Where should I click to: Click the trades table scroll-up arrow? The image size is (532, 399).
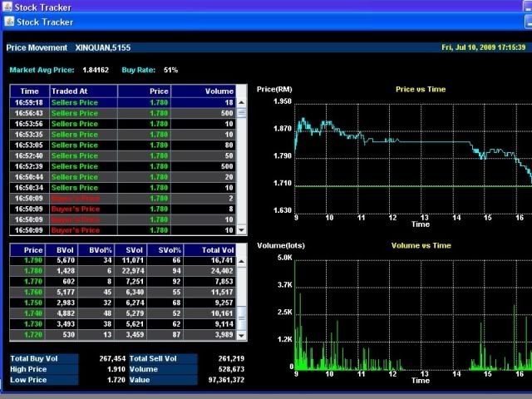coord(242,102)
